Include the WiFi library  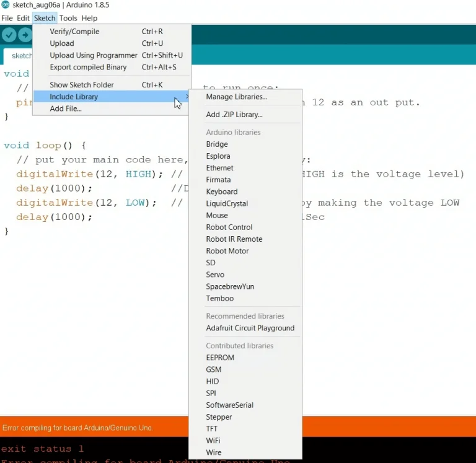(245, 440)
